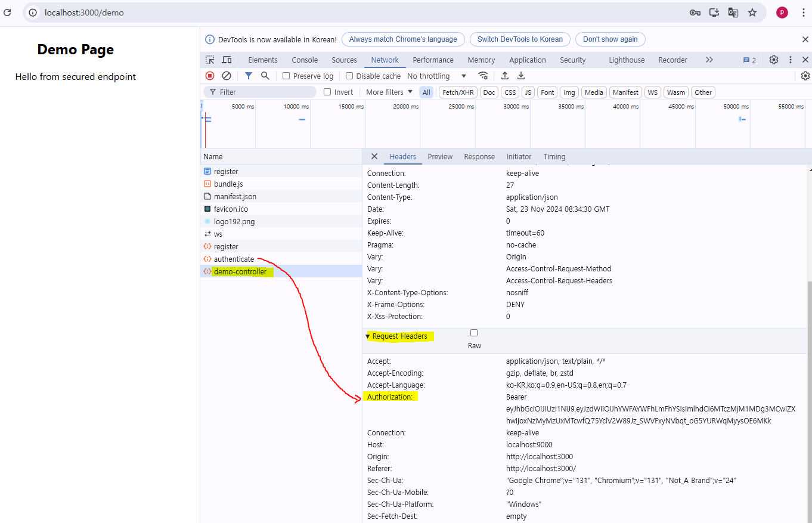Viewport: 812px width, 523px height.
Task: Collapse the Request Headers section
Action: click(368, 336)
